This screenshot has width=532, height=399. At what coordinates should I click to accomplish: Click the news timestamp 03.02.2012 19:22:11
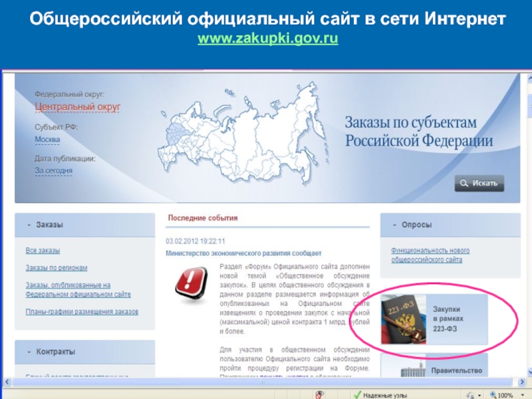[x=196, y=241]
